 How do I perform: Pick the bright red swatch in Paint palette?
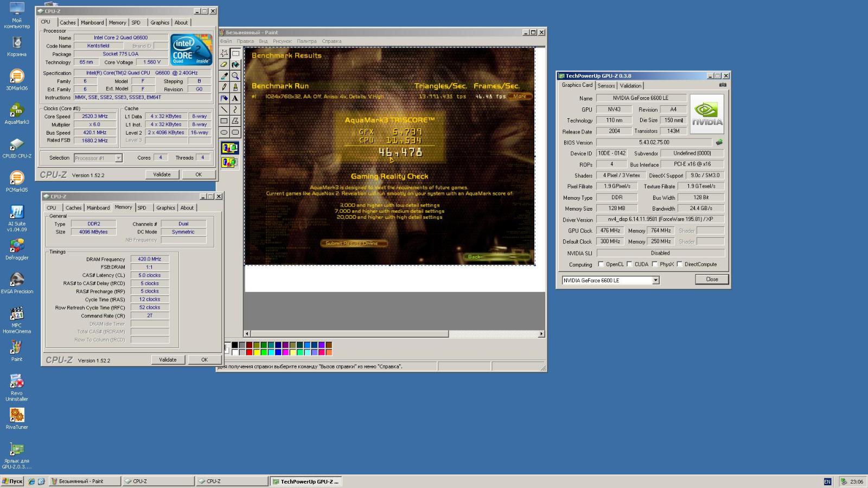coord(249,352)
